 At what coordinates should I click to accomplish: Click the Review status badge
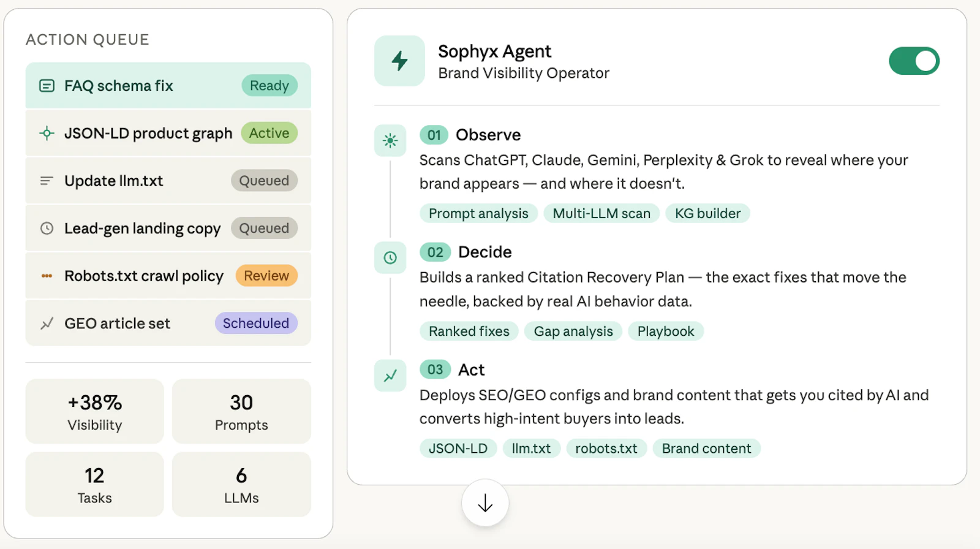click(266, 276)
